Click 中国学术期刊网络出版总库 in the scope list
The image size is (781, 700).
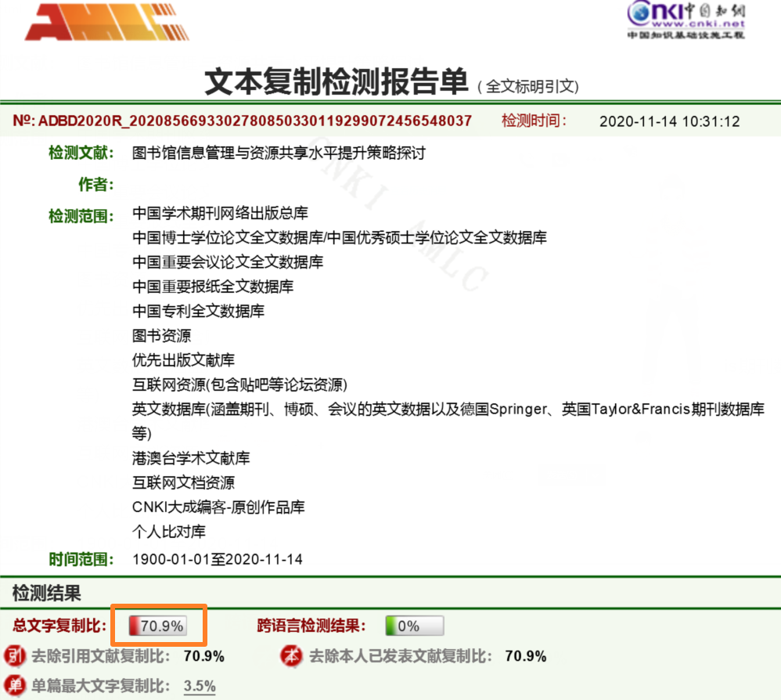(x=220, y=213)
